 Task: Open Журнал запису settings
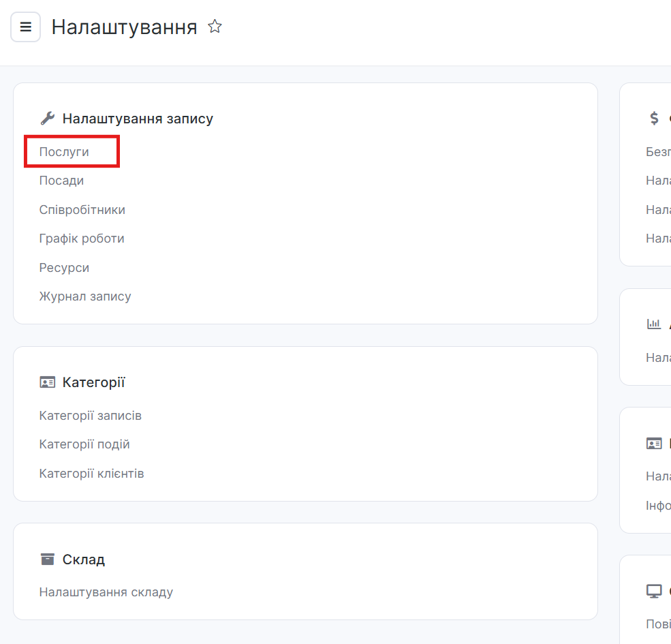point(85,296)
